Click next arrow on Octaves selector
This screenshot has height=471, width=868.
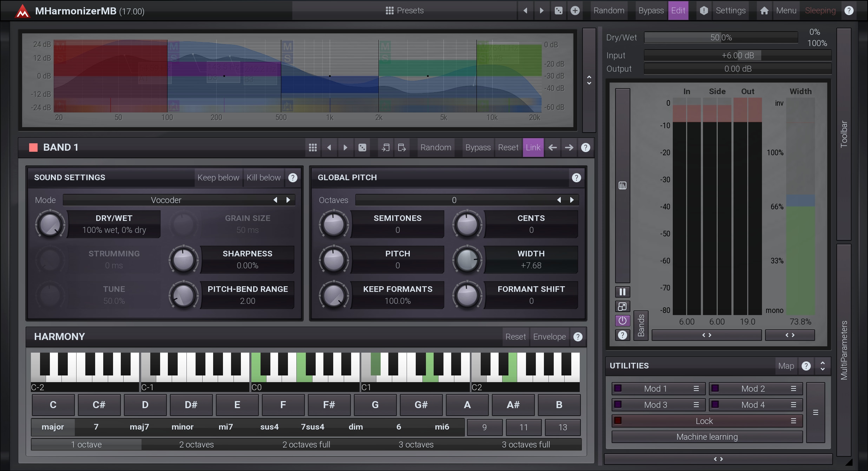(572, 200)
